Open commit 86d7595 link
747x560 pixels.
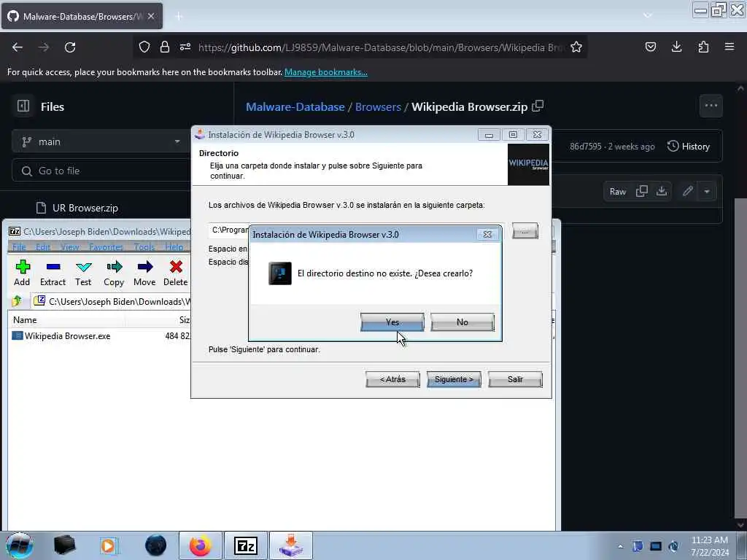click(586, 147)
